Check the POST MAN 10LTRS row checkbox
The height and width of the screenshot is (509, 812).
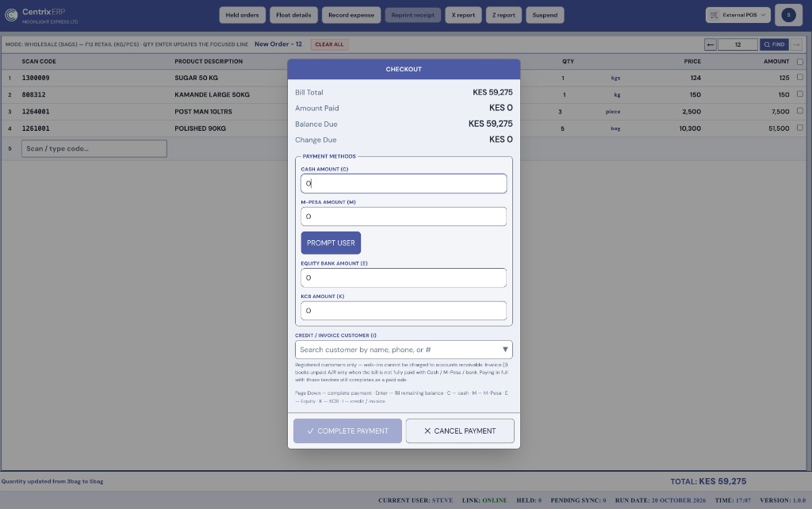pyautogui.click(x=799, y=111)
